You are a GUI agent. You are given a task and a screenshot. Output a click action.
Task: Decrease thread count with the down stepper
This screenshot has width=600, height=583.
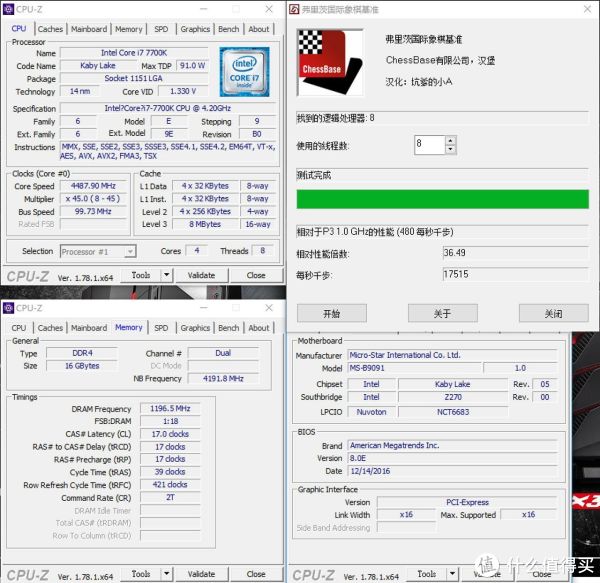450,149
